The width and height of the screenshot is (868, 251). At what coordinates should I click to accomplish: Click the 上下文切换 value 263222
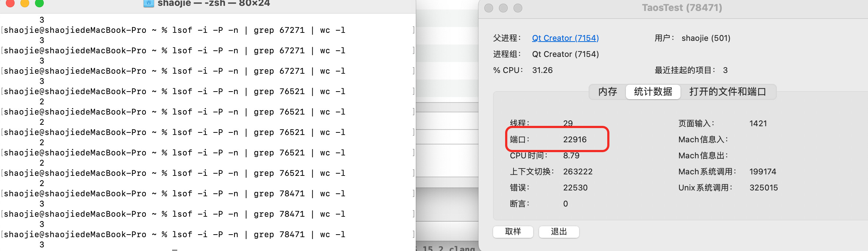(x=578, y=171)
